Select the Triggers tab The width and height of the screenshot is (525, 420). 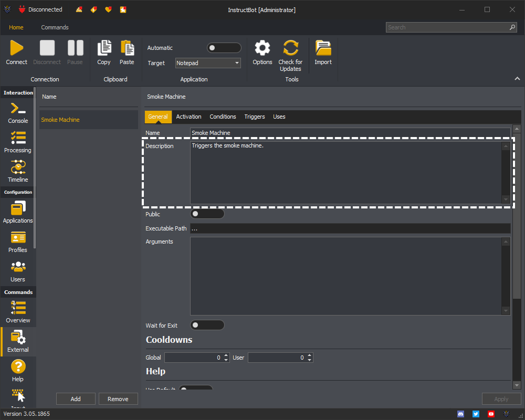tap(255, 117)
